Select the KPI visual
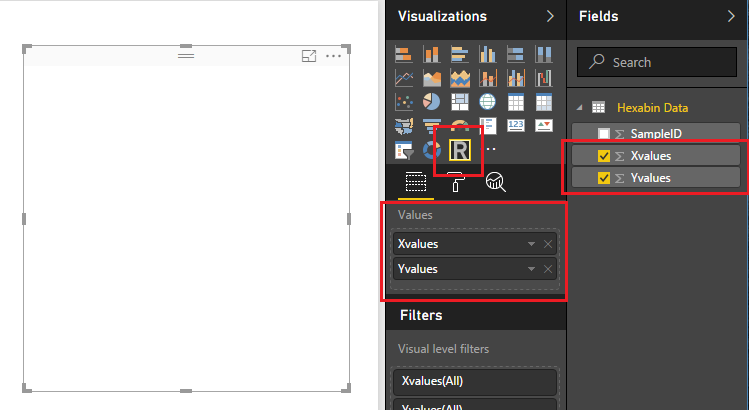The width and height of the screenshot is (749, 410). pos(544,126)
